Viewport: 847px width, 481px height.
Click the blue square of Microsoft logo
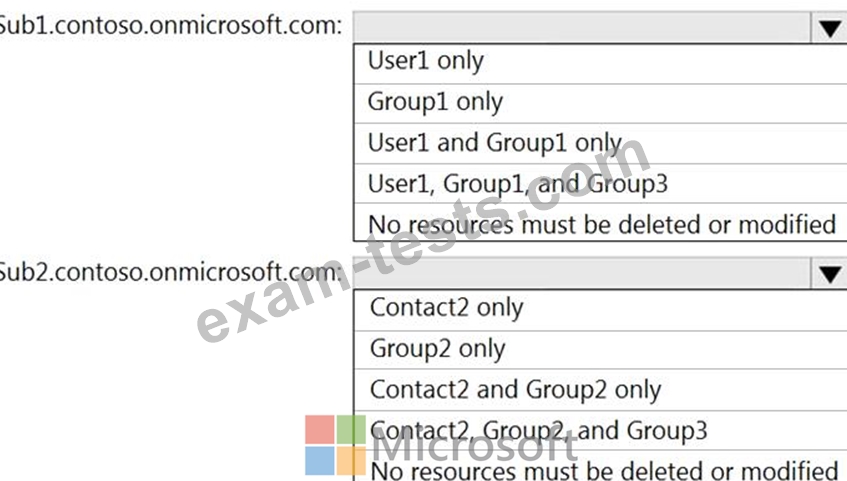point(320,460)
